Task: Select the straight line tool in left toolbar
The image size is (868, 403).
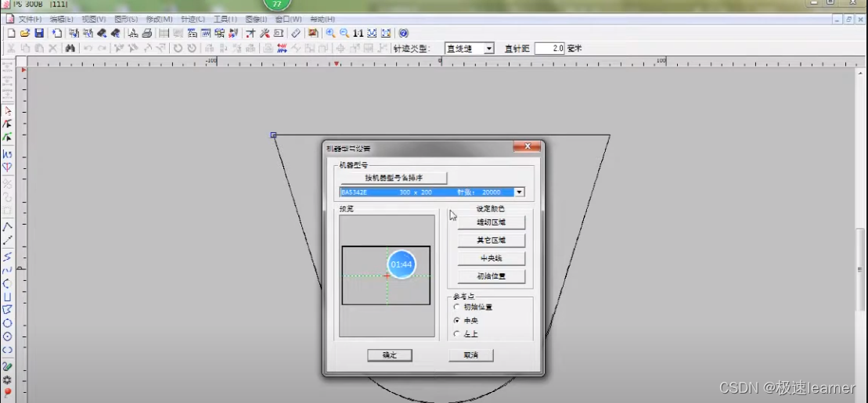Action: pos(7,240)
